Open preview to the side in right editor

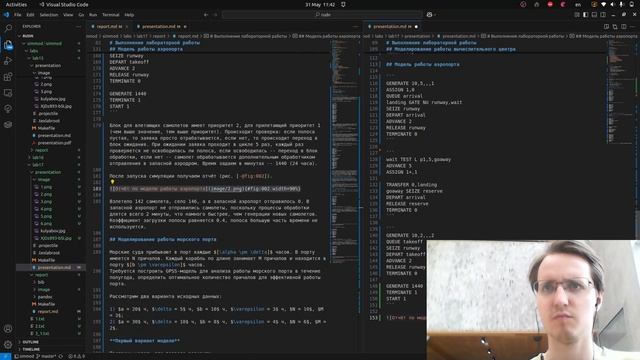pos(606,27)
